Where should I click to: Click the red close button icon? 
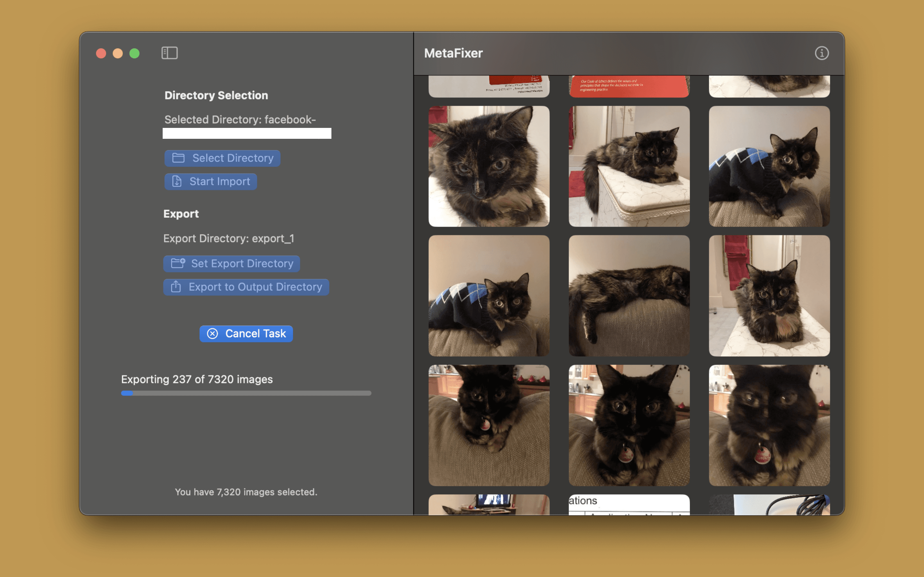100,53
